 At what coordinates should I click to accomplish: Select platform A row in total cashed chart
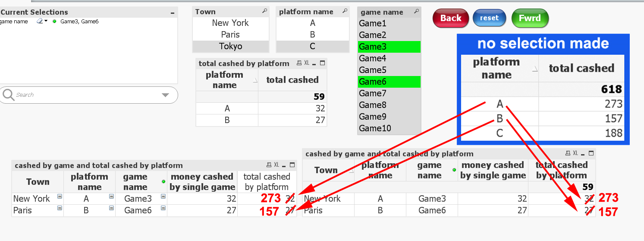tap(261, 108)
